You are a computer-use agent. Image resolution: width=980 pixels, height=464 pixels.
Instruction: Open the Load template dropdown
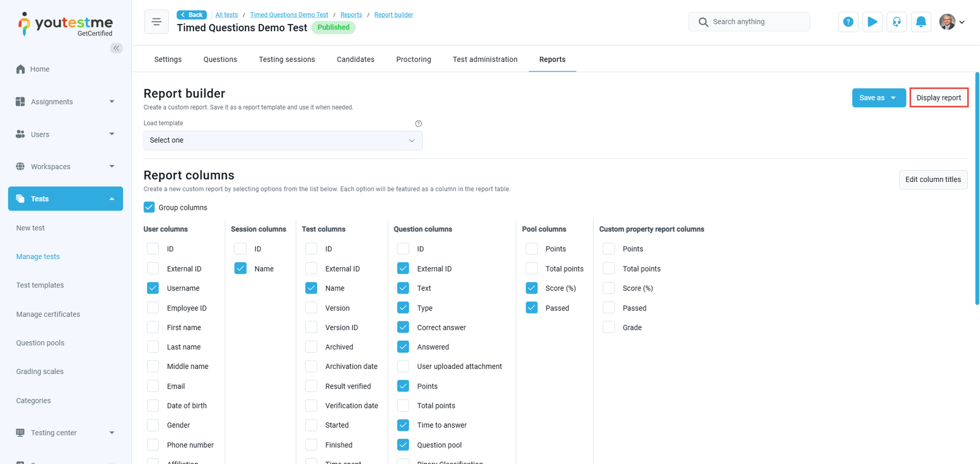[x=282, y=140]
